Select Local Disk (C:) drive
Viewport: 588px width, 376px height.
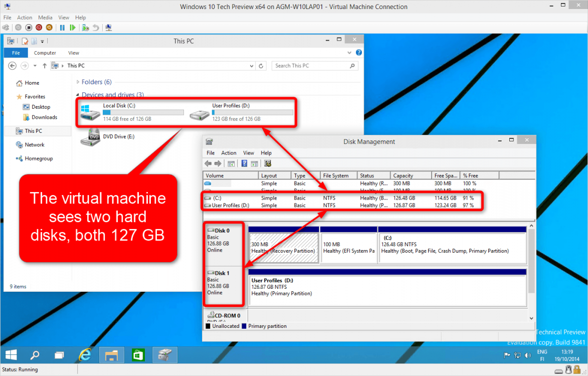coord(132,112)
